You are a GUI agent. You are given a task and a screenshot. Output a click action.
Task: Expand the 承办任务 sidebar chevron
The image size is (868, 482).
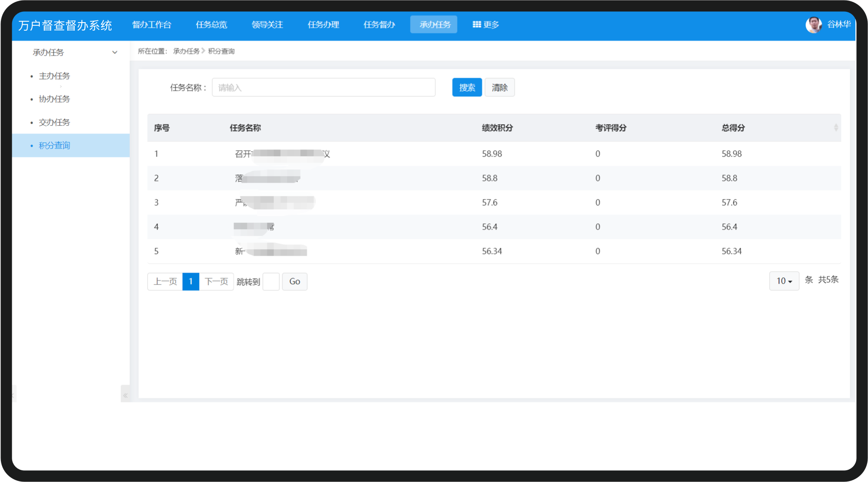pyautogui.click(x=115, y=52)
